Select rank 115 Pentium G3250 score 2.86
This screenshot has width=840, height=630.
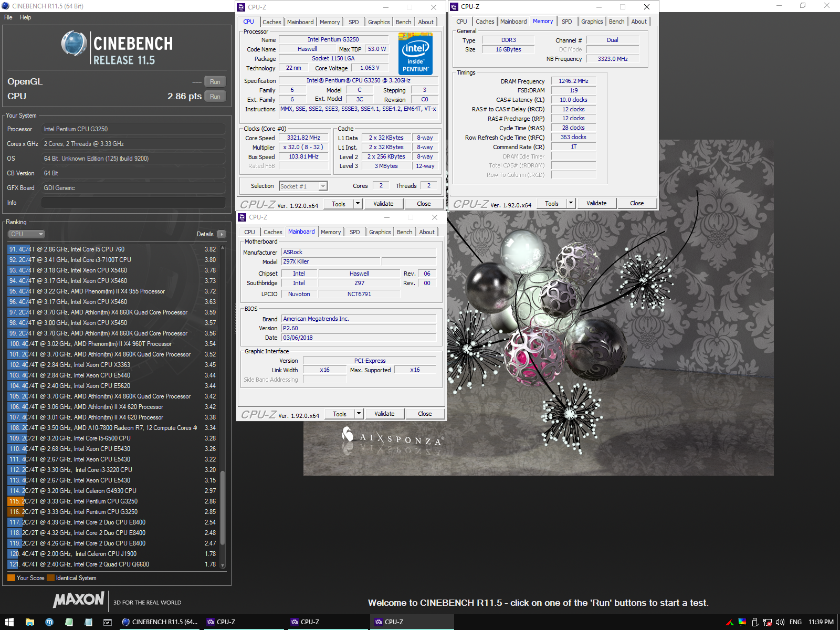[x=113, y=501]
